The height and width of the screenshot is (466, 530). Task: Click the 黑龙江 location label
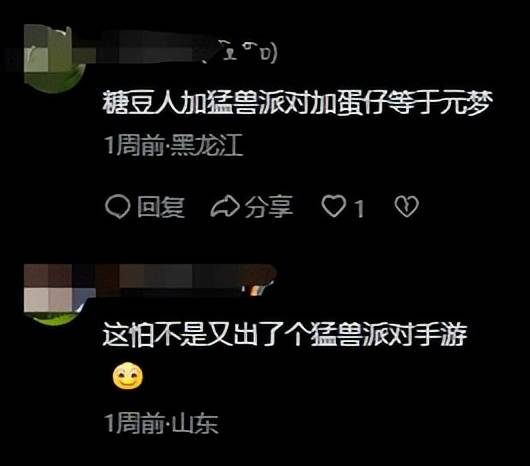coord(207,145)
